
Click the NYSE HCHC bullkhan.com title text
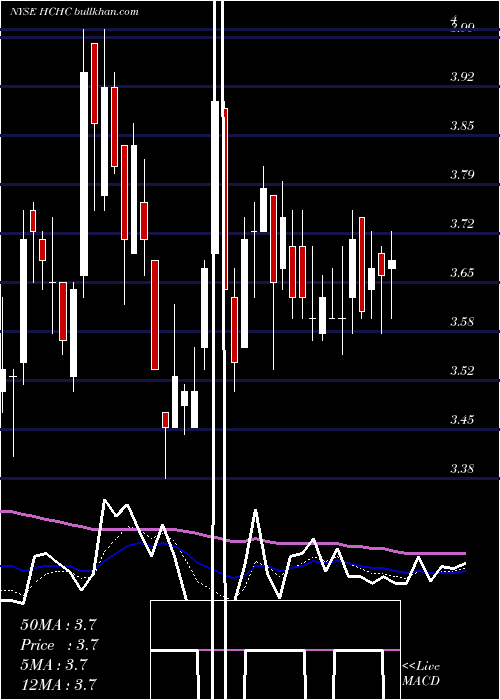coord(74,12)
